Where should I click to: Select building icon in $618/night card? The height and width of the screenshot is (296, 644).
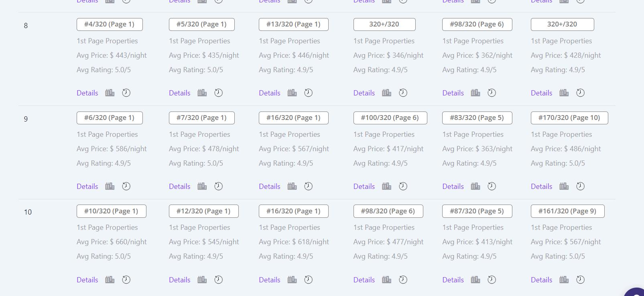292,280
